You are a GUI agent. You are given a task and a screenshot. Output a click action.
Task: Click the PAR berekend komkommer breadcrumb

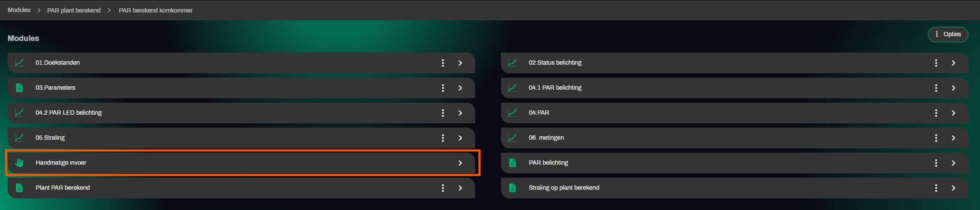[x=156, y=10]
